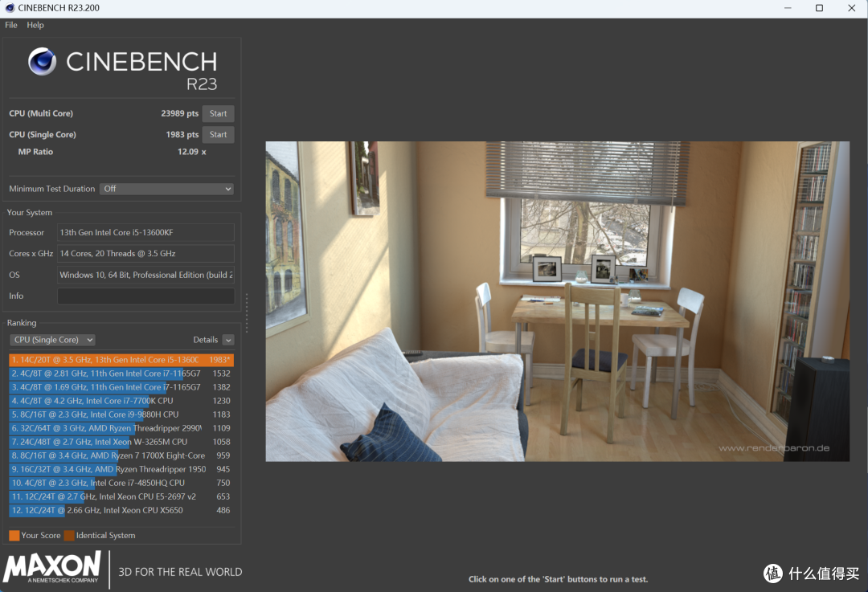
Task: Click the rendered room preview image
Action: (x=558, y=301)
